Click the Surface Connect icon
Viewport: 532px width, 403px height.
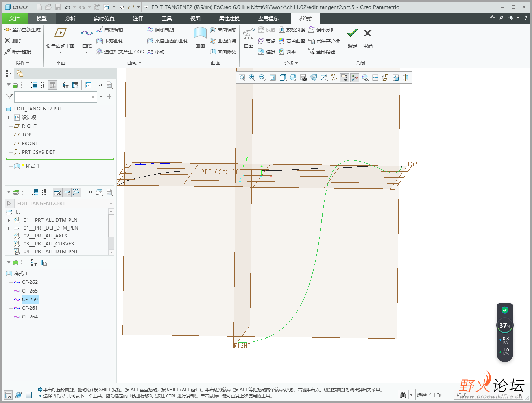coord(213,41)
